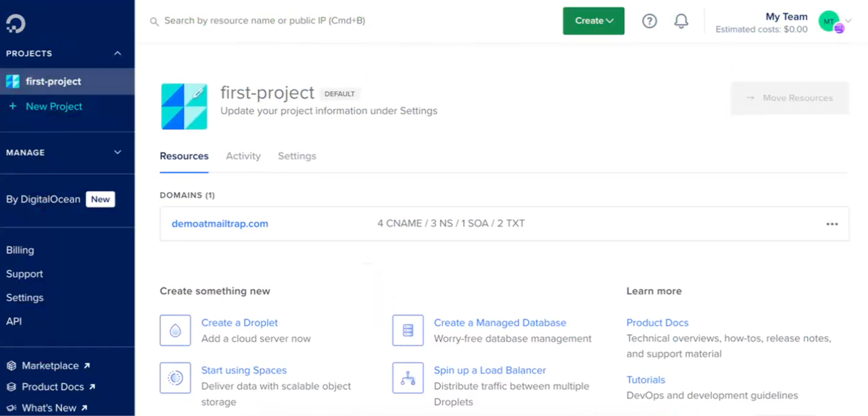Open the What's New sidebar link

[x=54, y=408]
